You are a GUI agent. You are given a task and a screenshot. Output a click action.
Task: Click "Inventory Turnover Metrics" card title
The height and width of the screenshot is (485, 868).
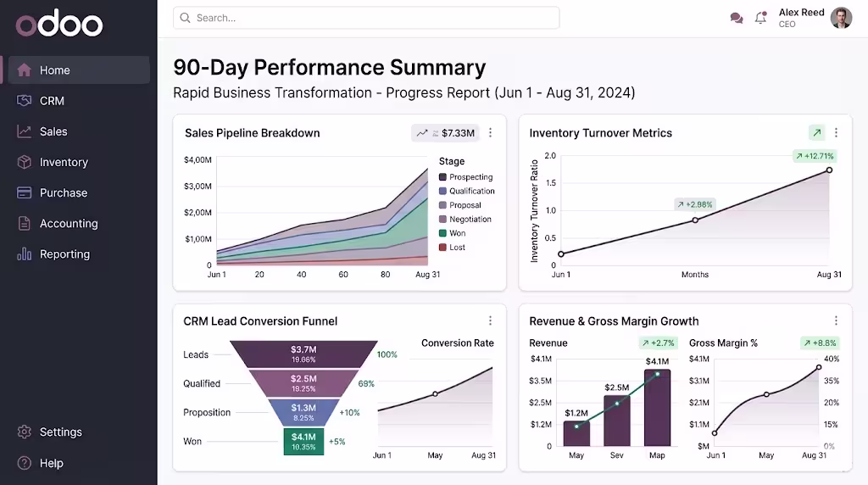click(x=600, y=133)
